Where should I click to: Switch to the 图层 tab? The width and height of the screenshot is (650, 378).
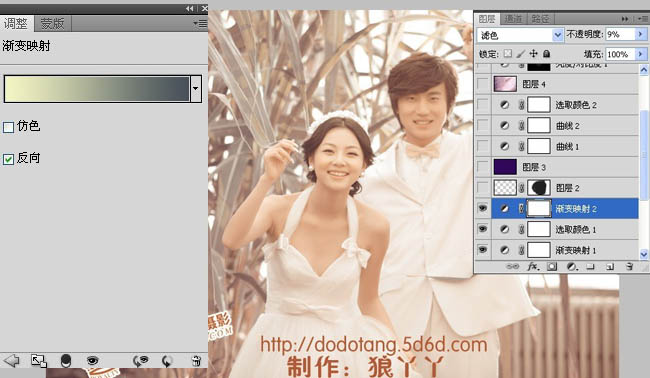point(487,19)
